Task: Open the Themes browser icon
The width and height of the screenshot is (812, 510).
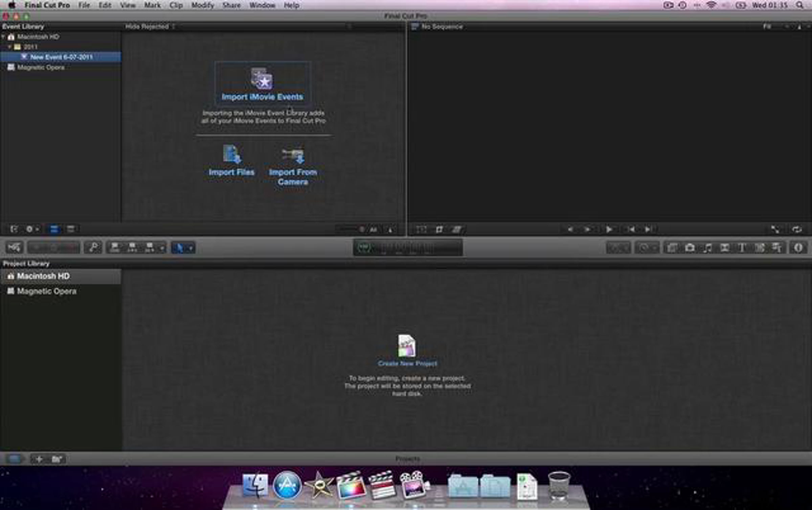Action: click(776, 248)
